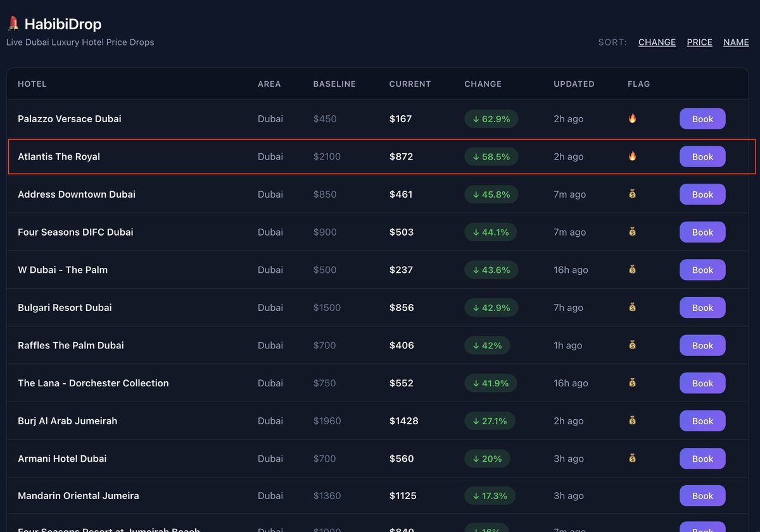Select the Four Seasons DIFC Dubai name
The image size is (760, 532).
click(x=75, y=232)
